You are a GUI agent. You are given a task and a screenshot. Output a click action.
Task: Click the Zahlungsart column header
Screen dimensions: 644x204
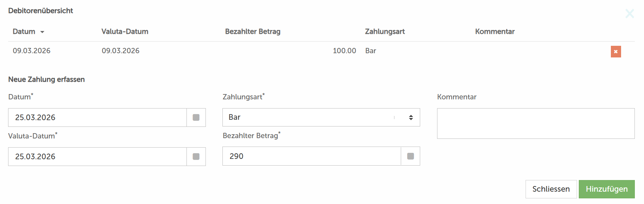click(385, 32)
